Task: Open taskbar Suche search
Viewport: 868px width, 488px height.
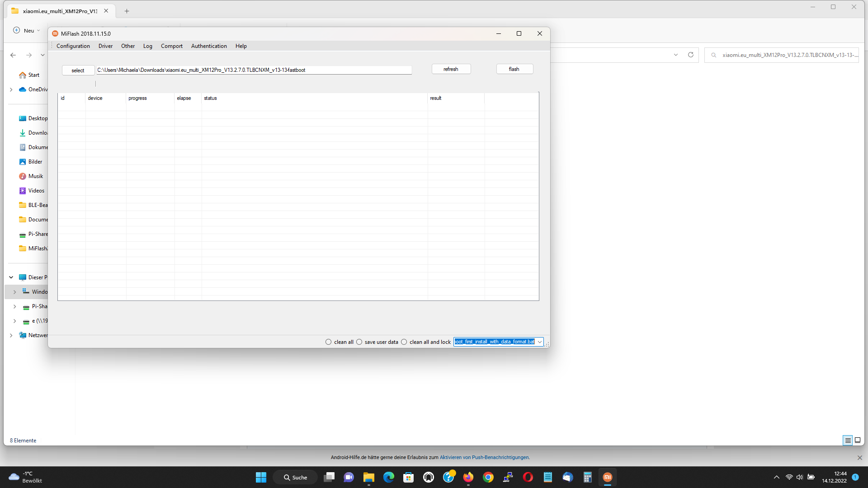Action: coord(295,477)
